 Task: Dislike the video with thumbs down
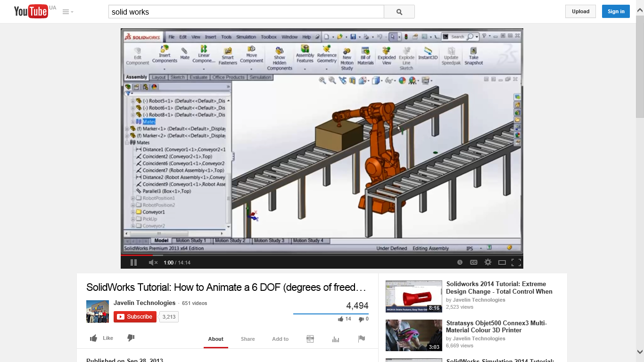[x=131, y=338]
